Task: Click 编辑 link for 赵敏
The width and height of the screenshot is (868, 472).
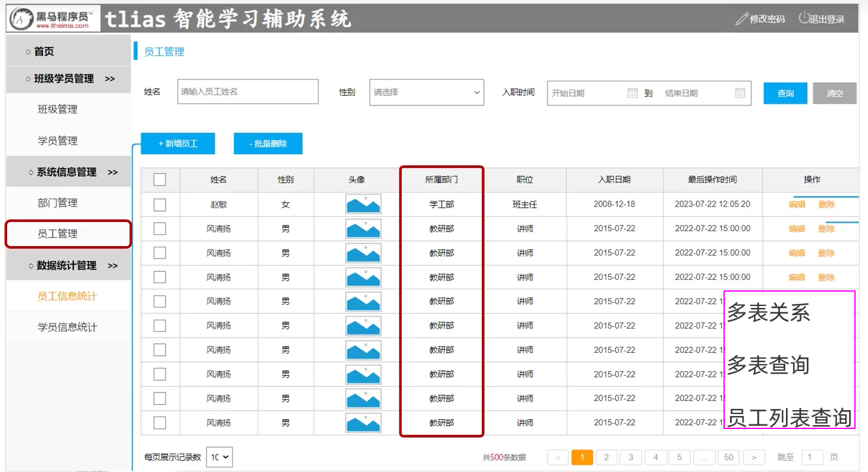Action: 796,204
